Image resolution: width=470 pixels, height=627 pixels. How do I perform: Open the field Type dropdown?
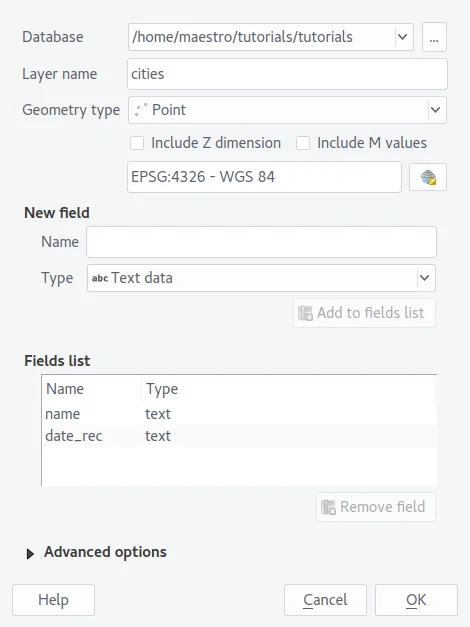click(261, 278)
